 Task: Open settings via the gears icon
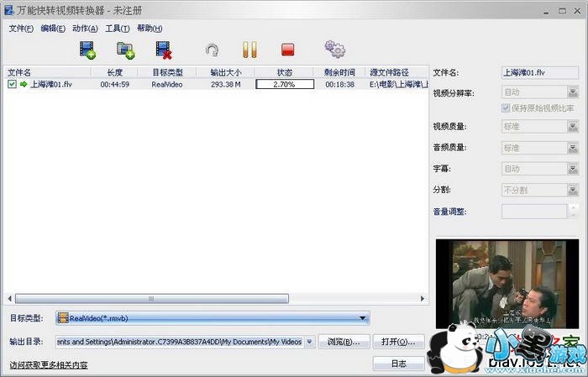point(335,49)
